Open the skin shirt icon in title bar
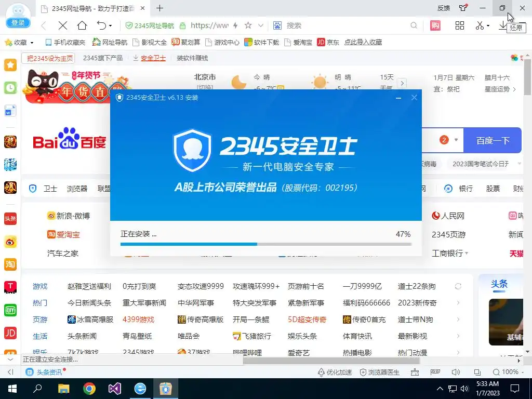 point(463,8)
